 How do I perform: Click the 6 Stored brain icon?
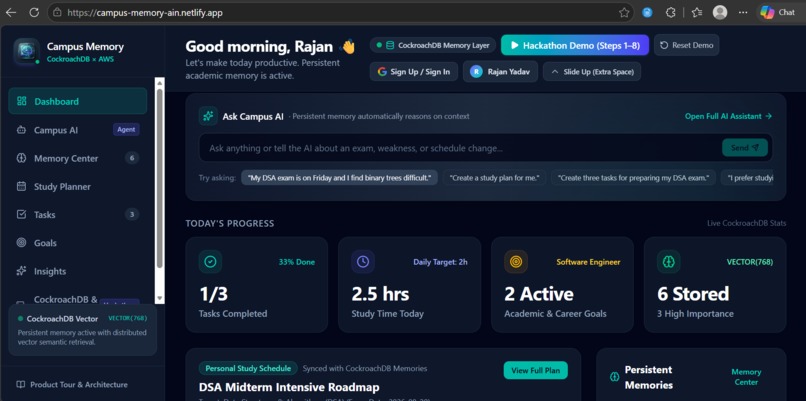pos(669,262)
